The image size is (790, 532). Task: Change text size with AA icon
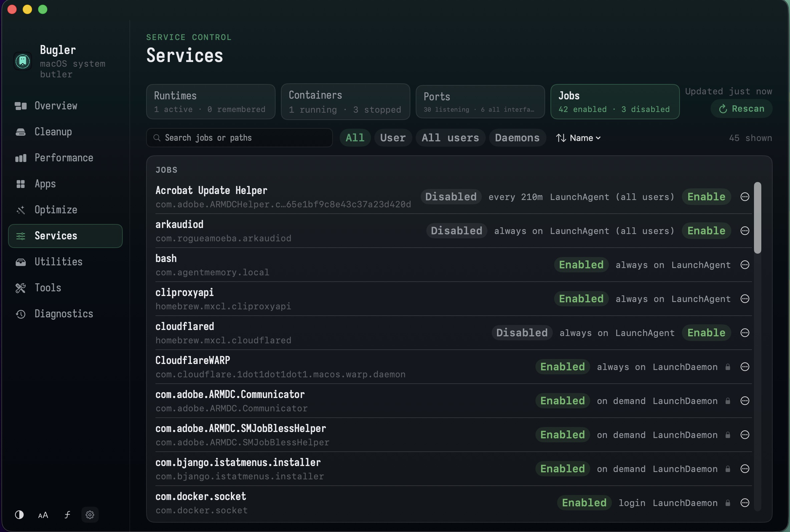[43, 515]
